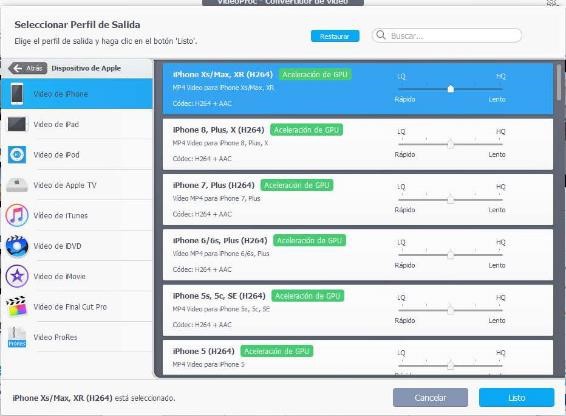Adjust quality slider on iPhone Xs/Max profile
The width and height of the screenshot is (566, 416).
(450, 88)
